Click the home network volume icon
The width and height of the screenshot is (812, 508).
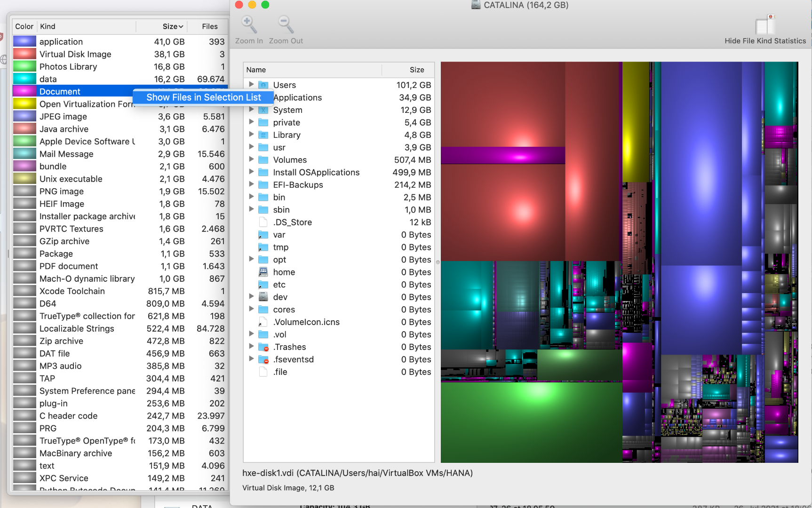(x=263, y=272)
